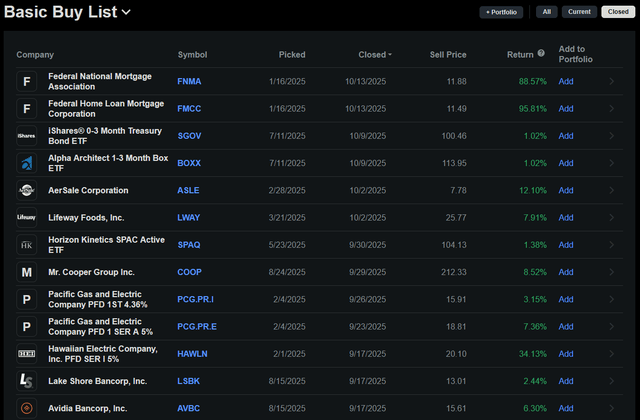640x420 pixels.
Task: Select the Closed filter tab
Action: coord(617,12)
